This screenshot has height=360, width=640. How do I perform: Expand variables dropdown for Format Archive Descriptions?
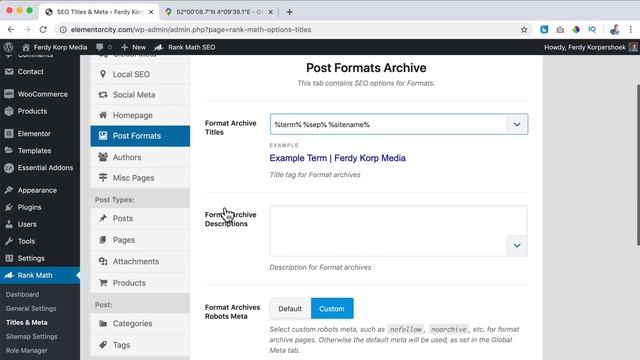[517, 245]
